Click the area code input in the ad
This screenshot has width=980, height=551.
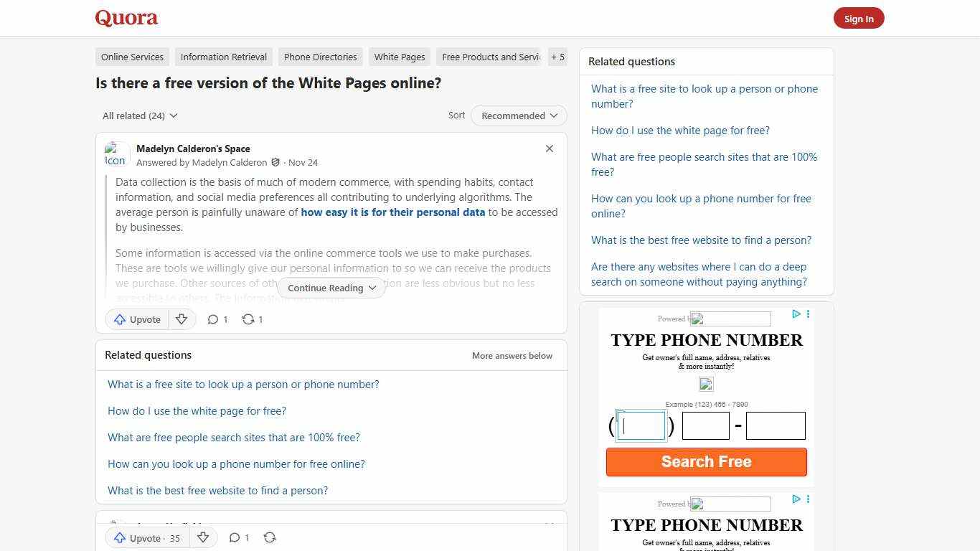(x=641, y=425)
